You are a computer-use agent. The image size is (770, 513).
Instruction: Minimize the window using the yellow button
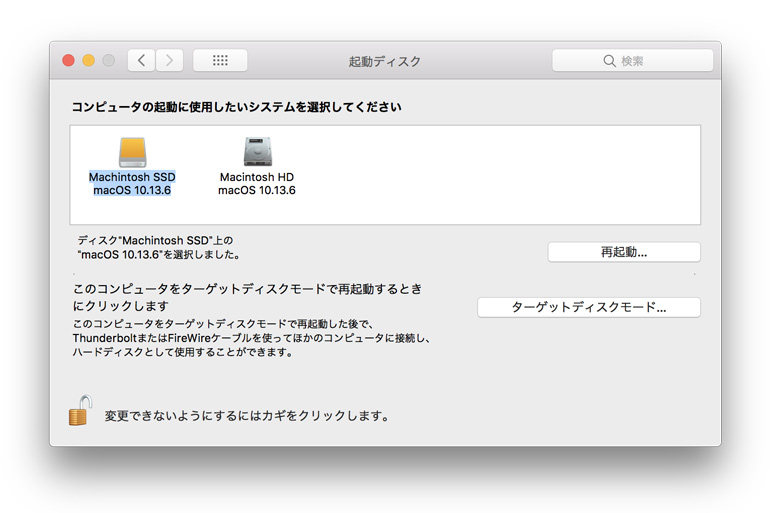point(88,61)
